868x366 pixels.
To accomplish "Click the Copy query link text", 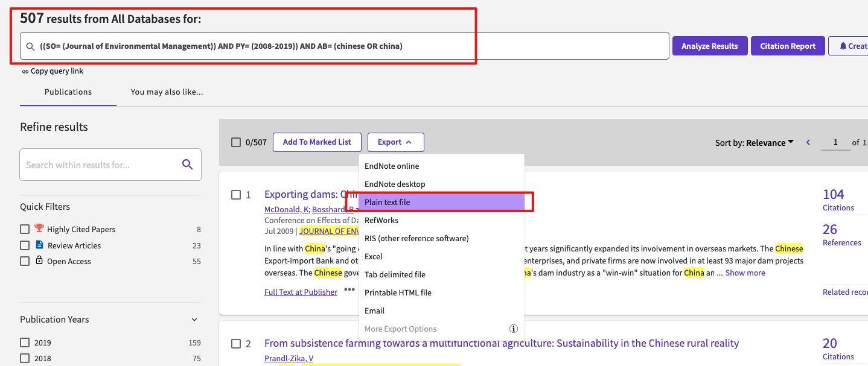I will (57, 71).
